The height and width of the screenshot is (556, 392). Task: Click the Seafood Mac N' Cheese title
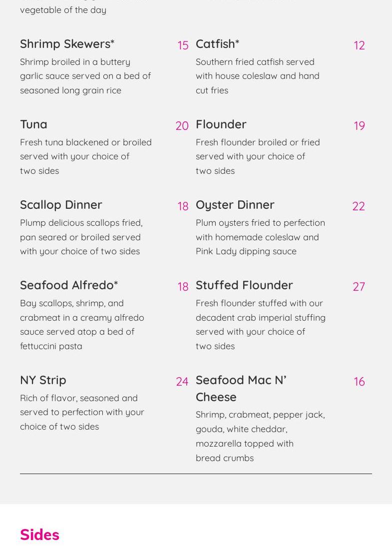[x=241, y=388]
